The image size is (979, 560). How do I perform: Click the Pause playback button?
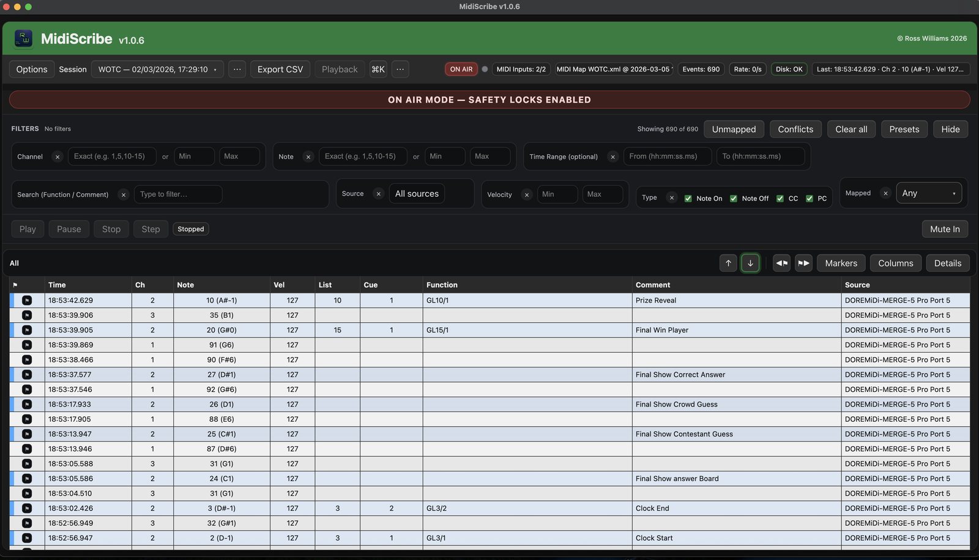[x=69, y=229]
